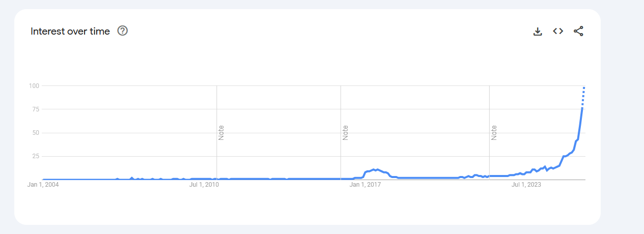This screenshot has height=234, width=644.
Task: Click the steep solid rise of the trend line
Action: [580, 122]
